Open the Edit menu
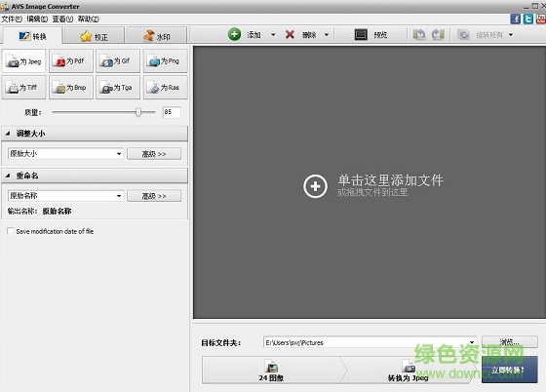The width and height of the screenshot is (546, 392). coord(37,19)
